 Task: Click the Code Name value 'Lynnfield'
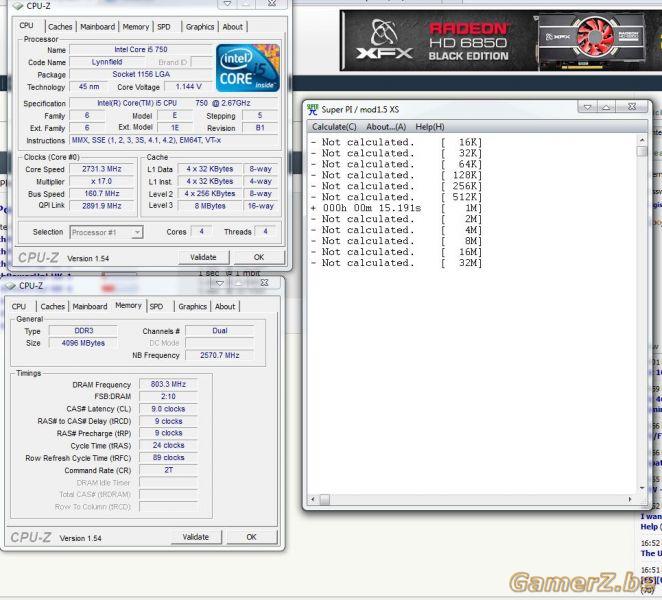pyautogui.click(x=107, y=62)
